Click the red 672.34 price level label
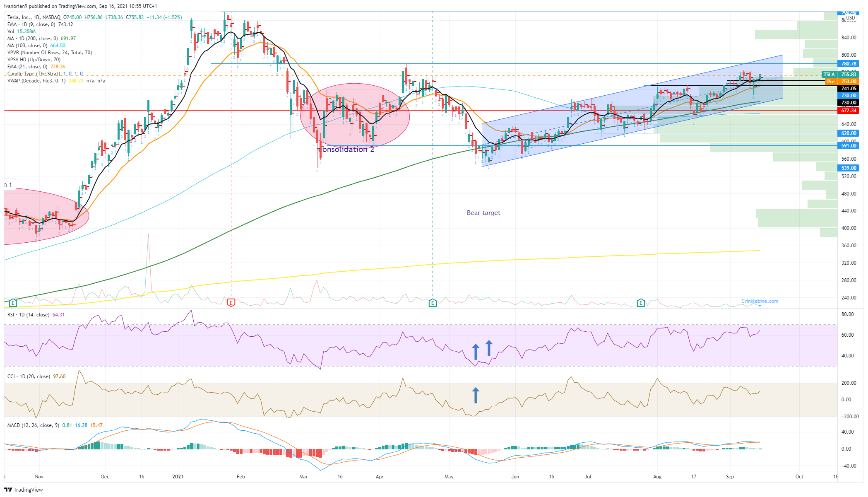 (848, 110)
